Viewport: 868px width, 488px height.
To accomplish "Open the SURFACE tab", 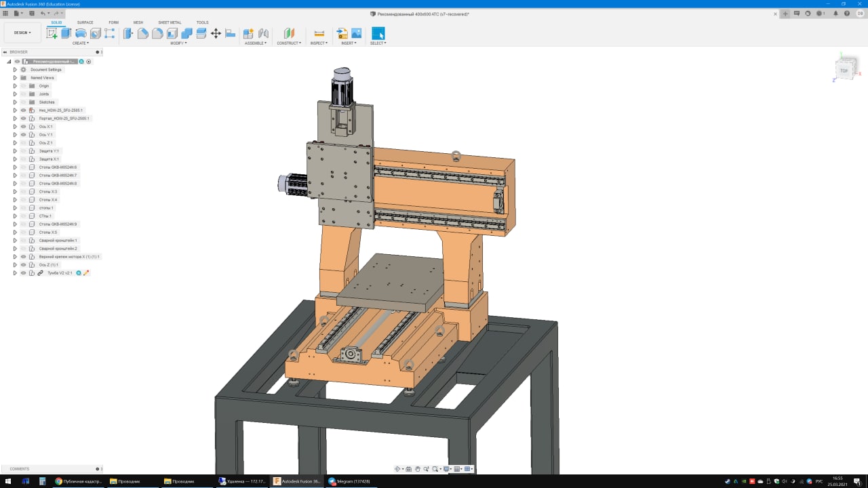I will click(85, 22).
